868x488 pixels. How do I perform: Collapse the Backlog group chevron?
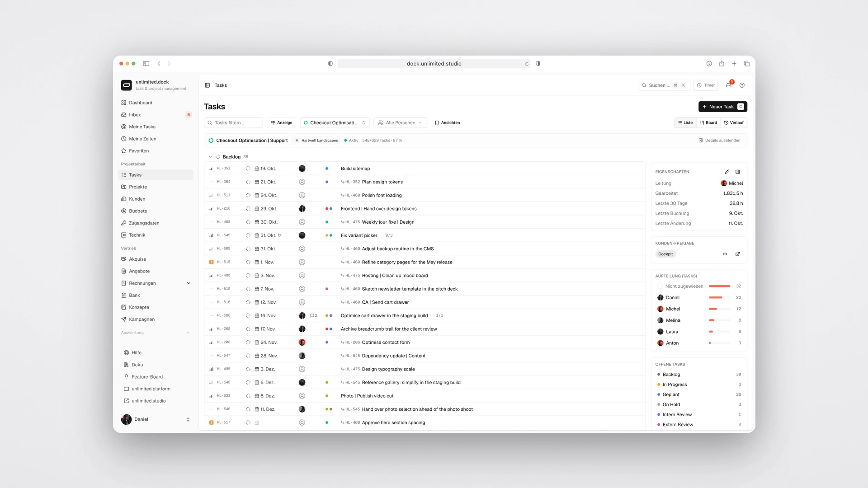point(210,157)
